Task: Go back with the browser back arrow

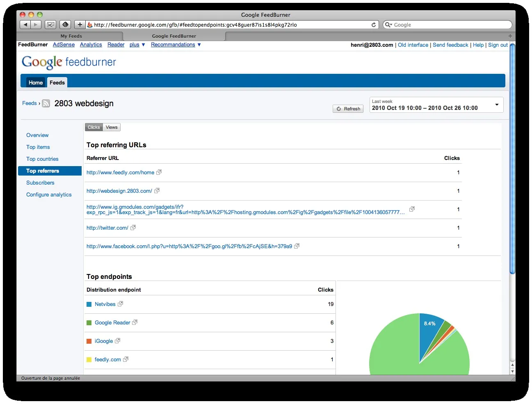Action: pyautogui.click(x=25, y=25)
